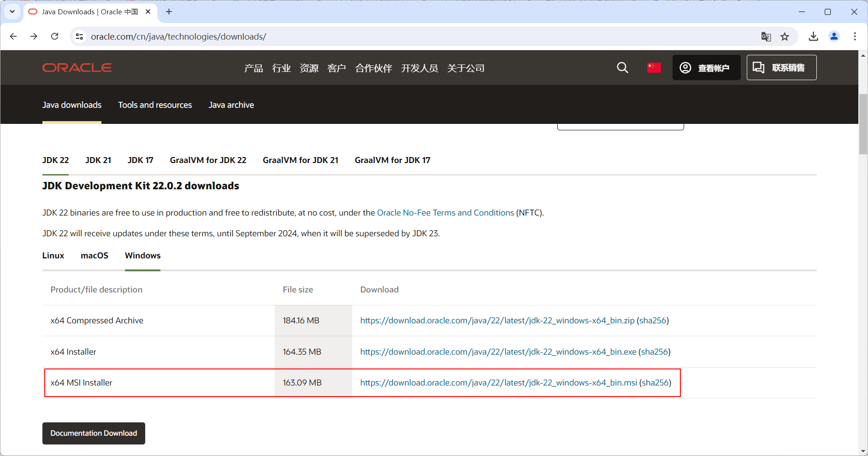The image size is (868, 456).
Task: Click the x64 Compressed Archive description cell
Action: coord(159,321)
